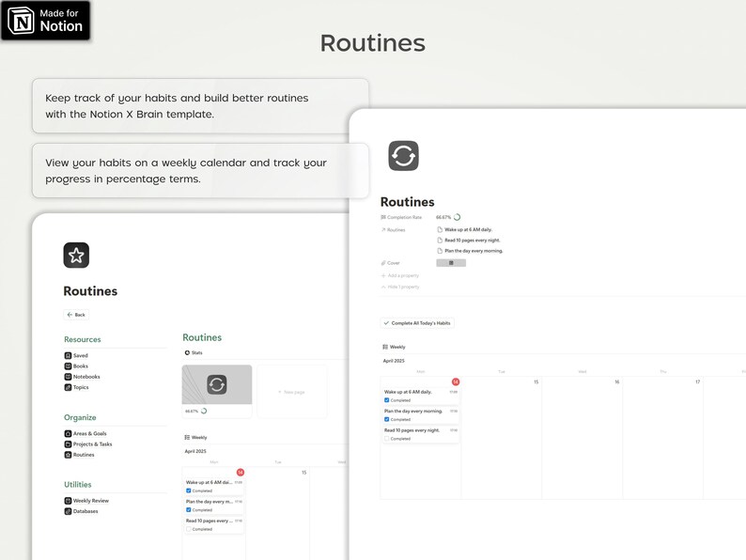Click the Back button under Routines title

(x=76, y=315)
